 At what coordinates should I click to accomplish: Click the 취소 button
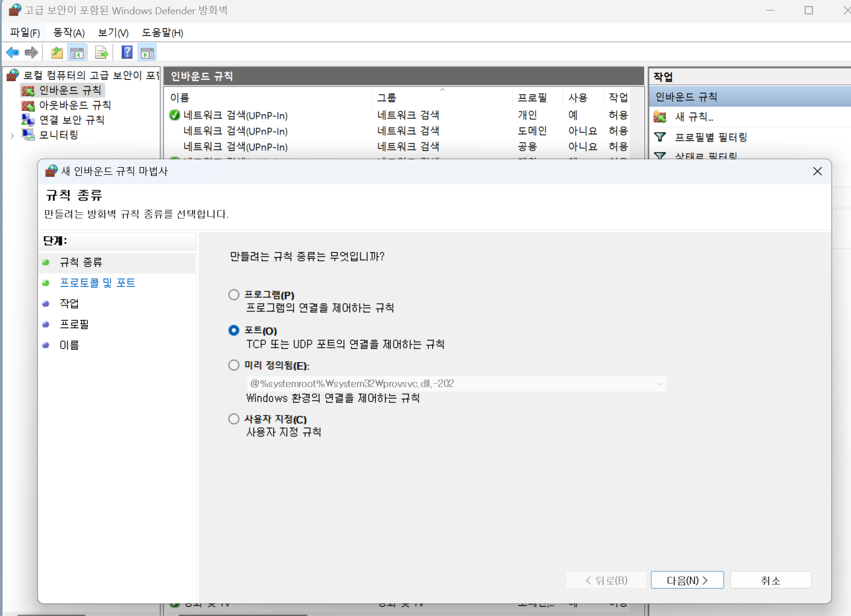click(x=771, y=580)
